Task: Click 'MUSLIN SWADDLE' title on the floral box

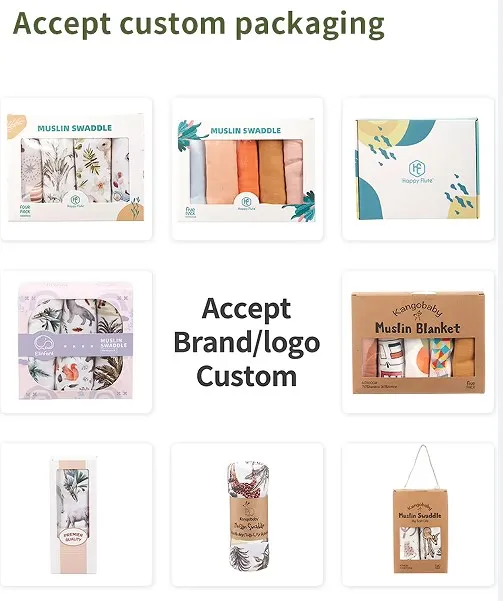Action: tap(75, 128)
